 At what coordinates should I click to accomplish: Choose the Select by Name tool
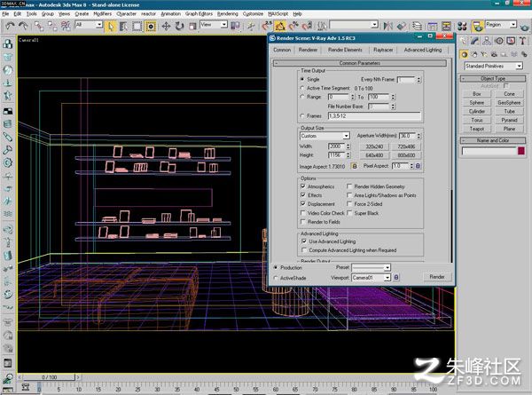pos(123,26)
